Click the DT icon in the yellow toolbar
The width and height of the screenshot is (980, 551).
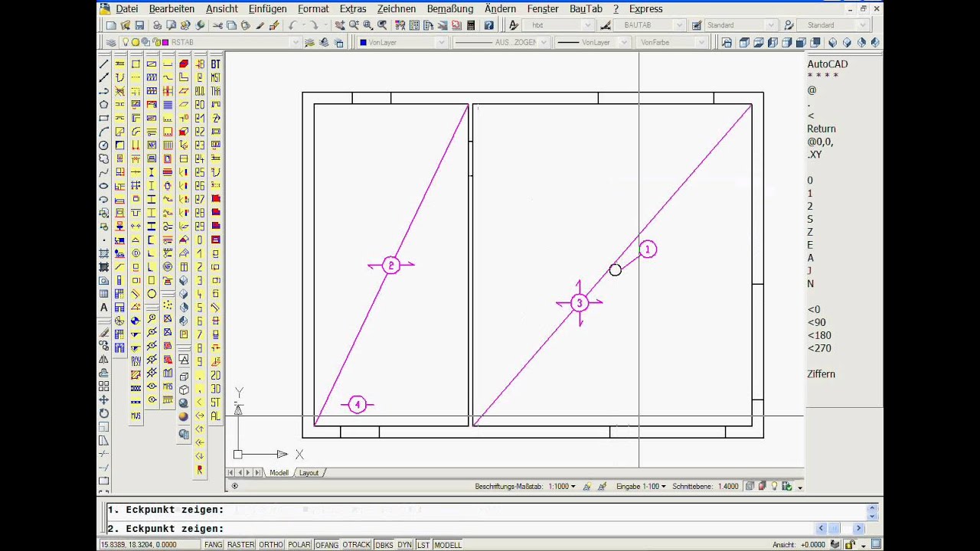pyautogui.click(x=215, y=64)
